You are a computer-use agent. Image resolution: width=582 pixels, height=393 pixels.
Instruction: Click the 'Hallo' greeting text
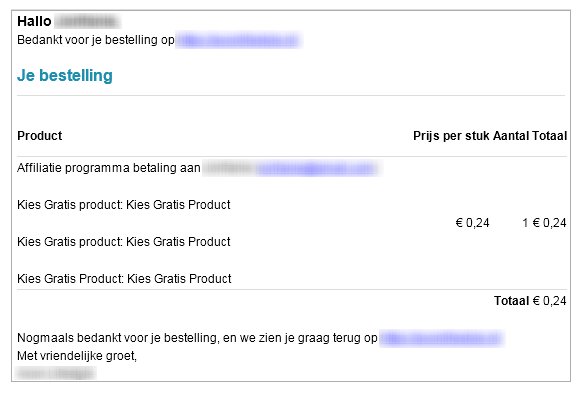pyautogui.click(x=34, y=22)
